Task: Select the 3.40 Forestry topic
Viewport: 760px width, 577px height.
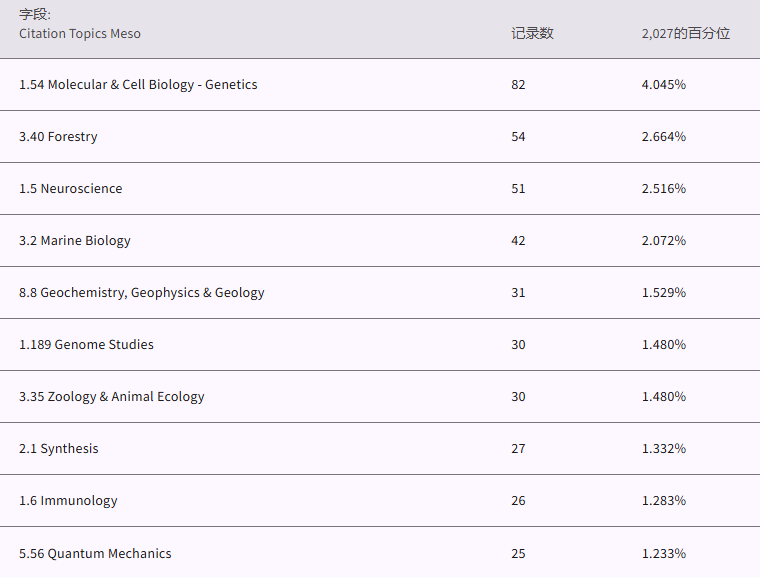Action: pos(58,137)
